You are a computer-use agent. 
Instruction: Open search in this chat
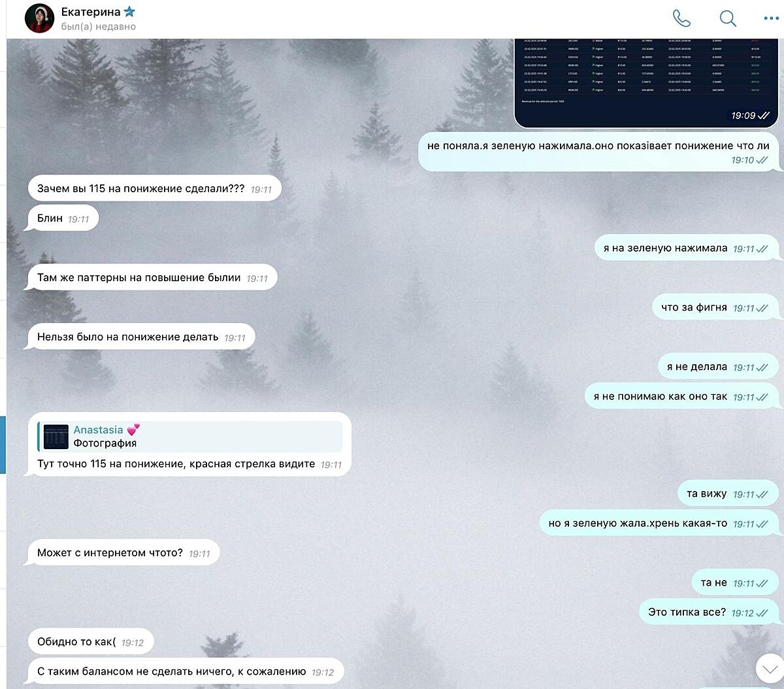tap(728, 18)
